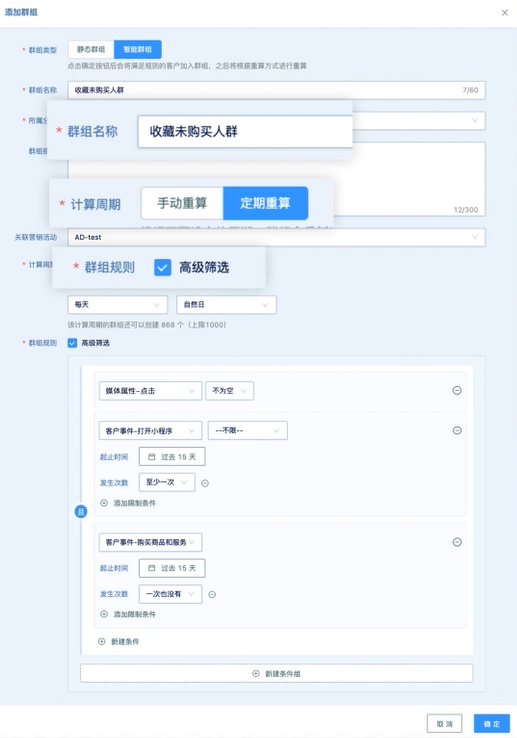Expand the 自然日 dropdown
Image resolution: width=517 pixels, height=738 pixels.
pyautogui.click(x=226, y=305)
